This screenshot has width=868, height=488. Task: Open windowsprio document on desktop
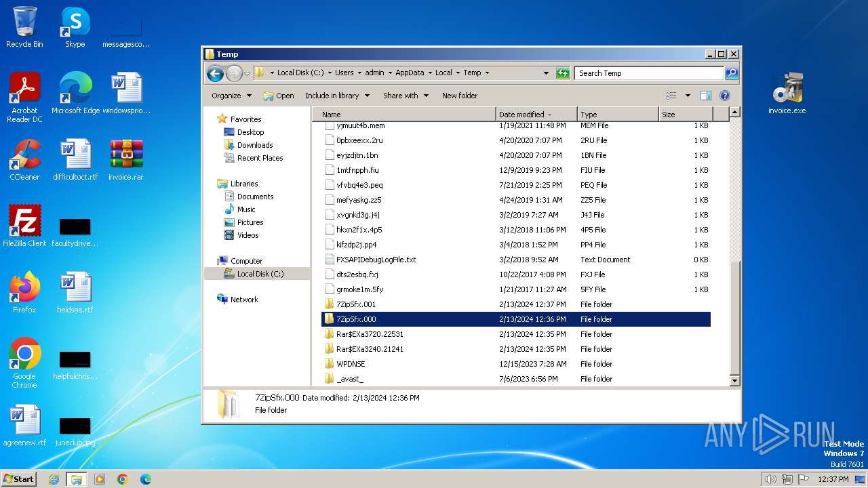[x=126, y=93]
